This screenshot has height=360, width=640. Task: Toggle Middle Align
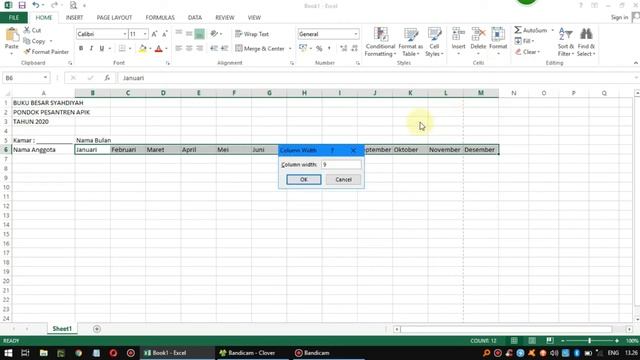(x=189, y=34)
